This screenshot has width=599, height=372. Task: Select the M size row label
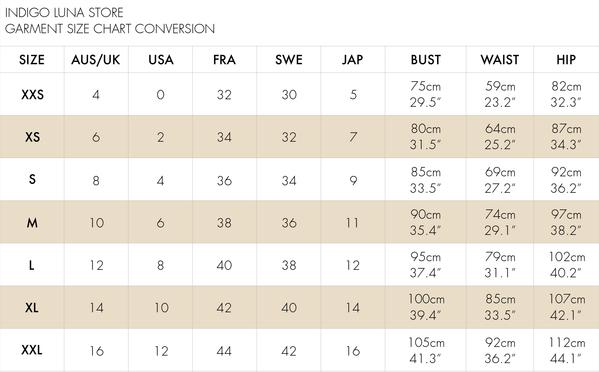pyautogui.click(x=32, y=222)
